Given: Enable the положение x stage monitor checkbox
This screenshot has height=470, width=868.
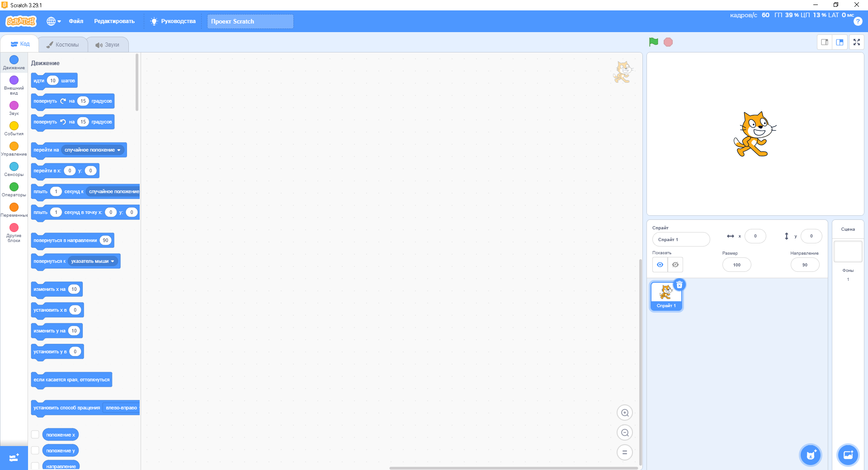Looking at the screenshot, I should click(35, 435).
